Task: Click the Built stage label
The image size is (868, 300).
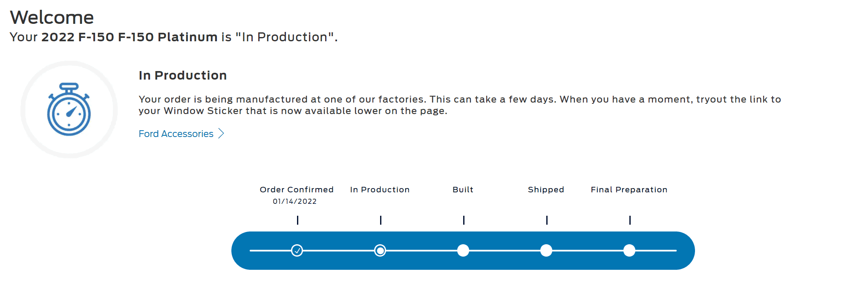Action: click(463, 190)
